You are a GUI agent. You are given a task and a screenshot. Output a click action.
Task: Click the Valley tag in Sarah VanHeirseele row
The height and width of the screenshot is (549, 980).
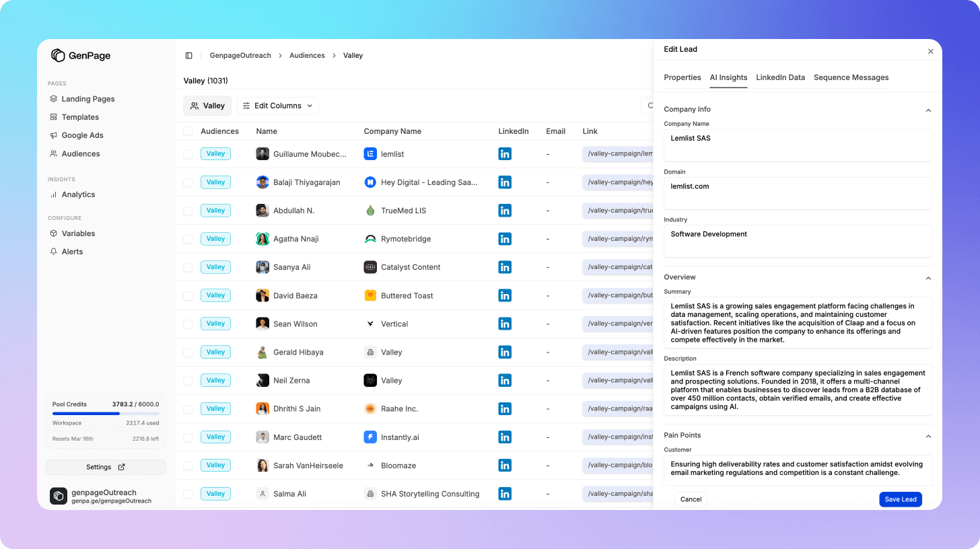pos(215,466)
